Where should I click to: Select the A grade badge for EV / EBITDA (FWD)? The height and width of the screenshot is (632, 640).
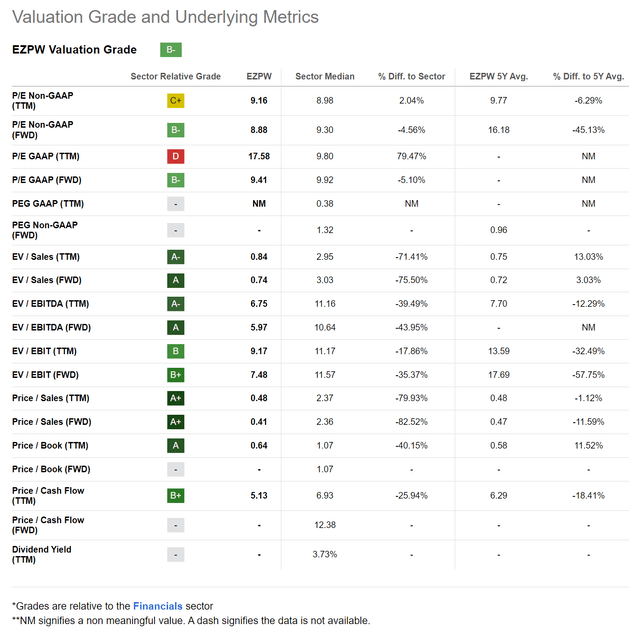(x=176, y=327)
